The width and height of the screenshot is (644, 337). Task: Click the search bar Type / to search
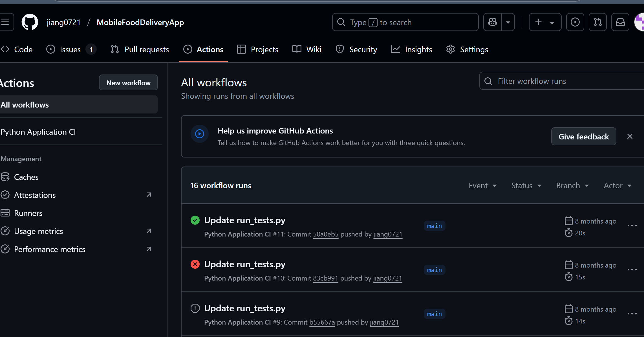point(405,22)
